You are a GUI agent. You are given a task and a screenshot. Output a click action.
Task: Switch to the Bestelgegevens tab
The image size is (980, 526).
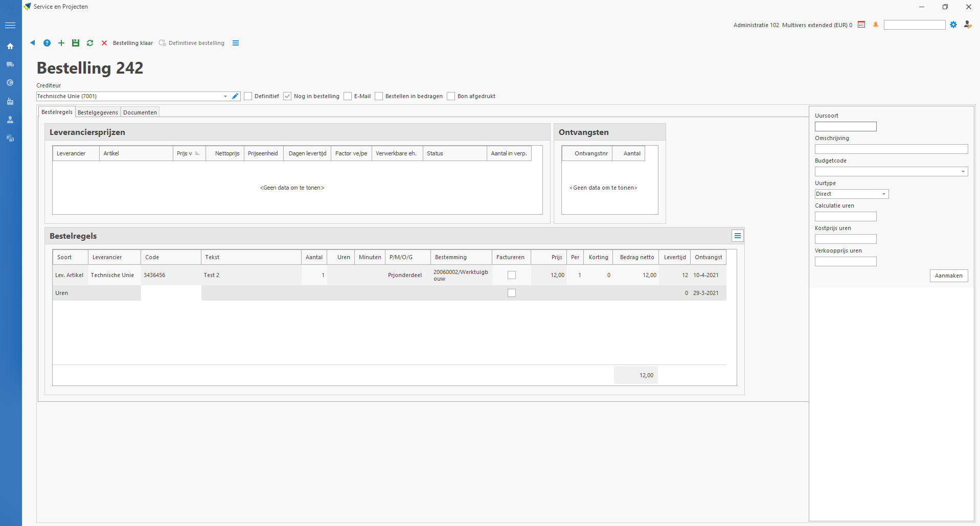click(98, 112)
